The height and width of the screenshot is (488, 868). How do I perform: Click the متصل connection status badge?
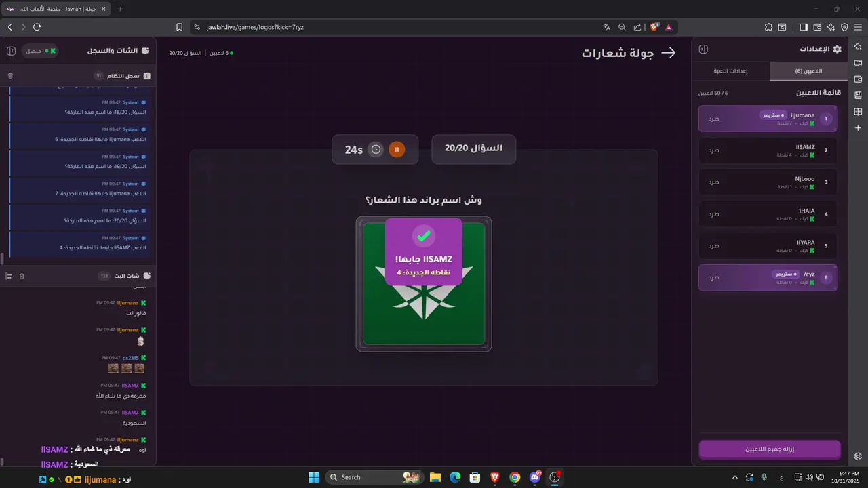(x=40, y=51)
